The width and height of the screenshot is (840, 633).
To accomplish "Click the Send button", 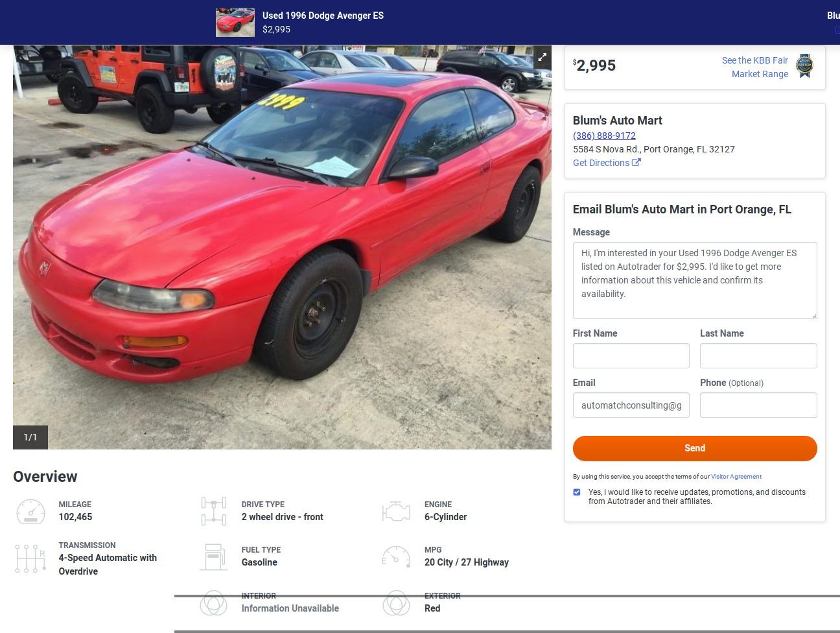I will tap(695, 448).
